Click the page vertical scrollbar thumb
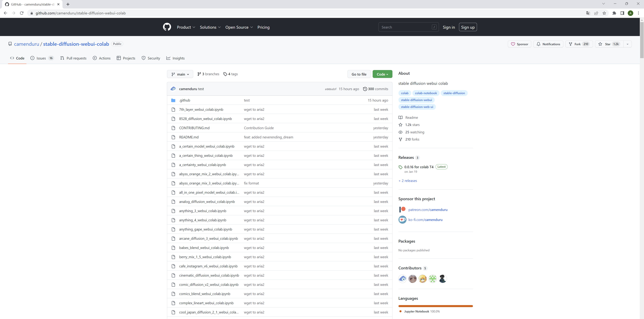Screen dimensions: 644x319 [642, 40]
